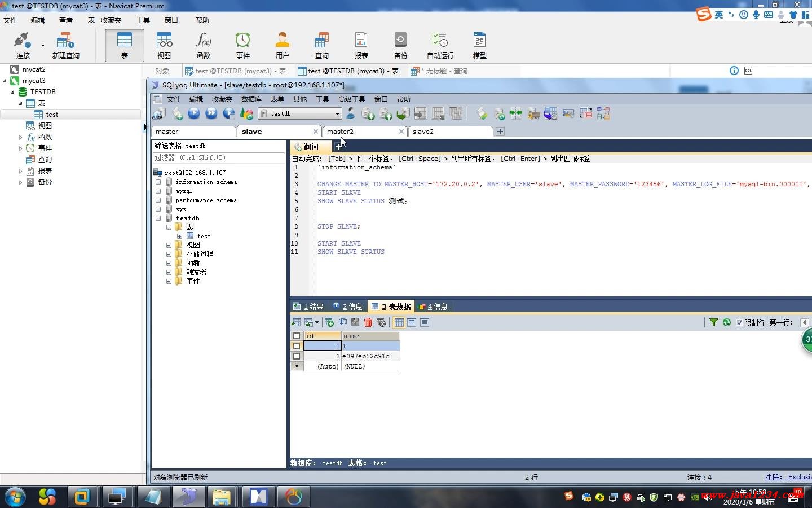812x508 pixels.
Task: Expand the sys database node
Action: point(158,209)
